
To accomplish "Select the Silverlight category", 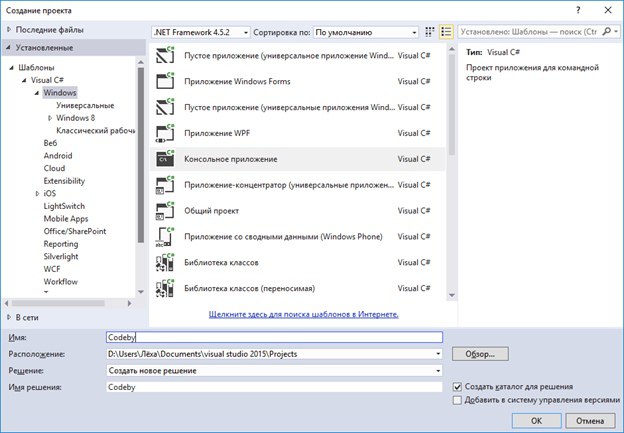I will click(x=60, y=257).
